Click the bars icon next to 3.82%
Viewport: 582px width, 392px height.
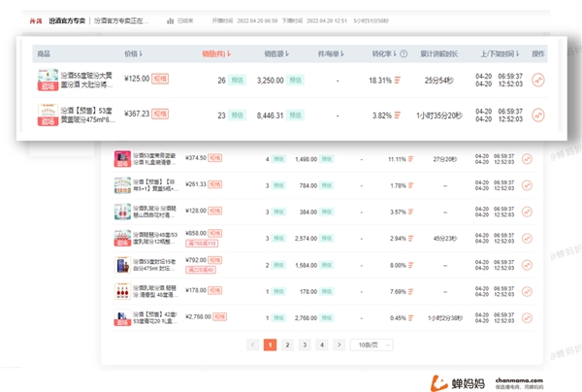point(398,115)
